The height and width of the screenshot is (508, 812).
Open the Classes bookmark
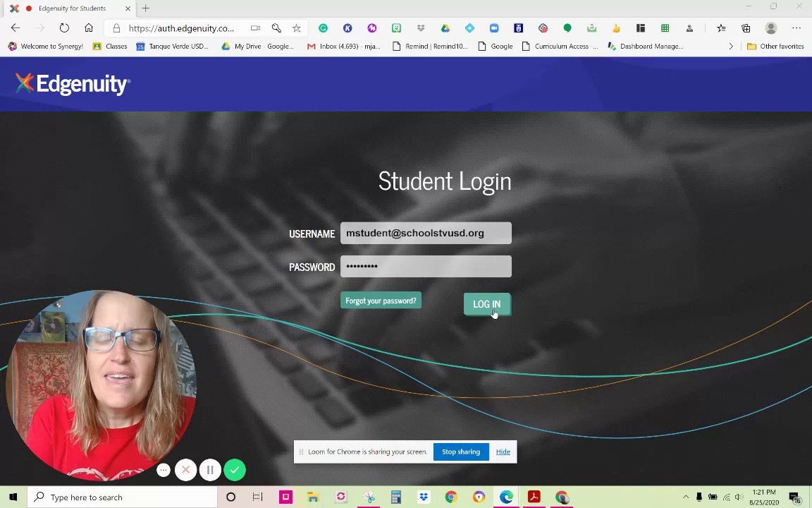(x=110, y=46)
